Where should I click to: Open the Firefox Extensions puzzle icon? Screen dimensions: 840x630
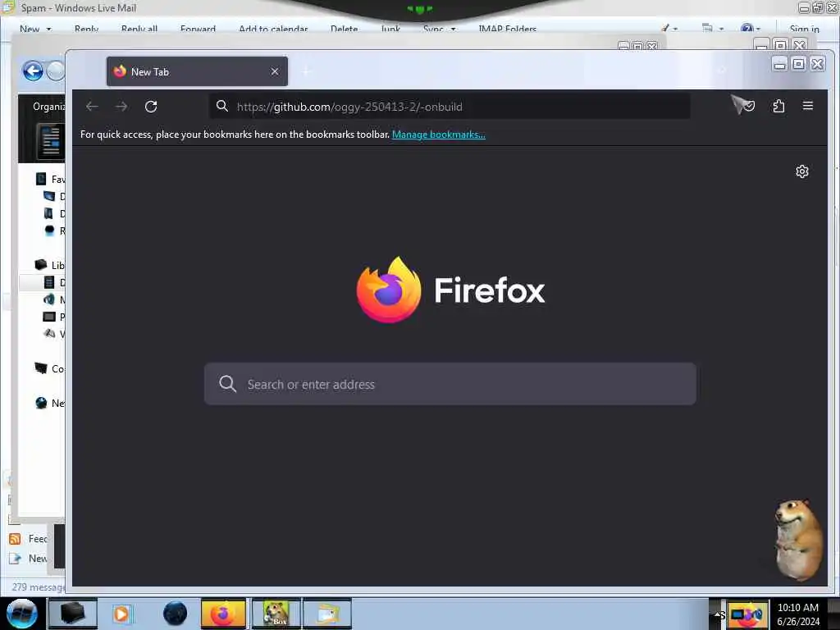click(x=779, y=106)
